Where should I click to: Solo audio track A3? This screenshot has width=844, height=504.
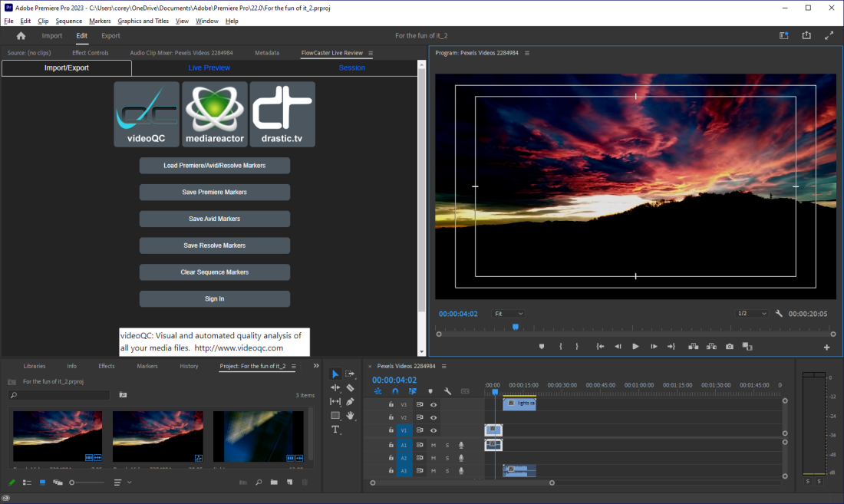tap(447, 471)
